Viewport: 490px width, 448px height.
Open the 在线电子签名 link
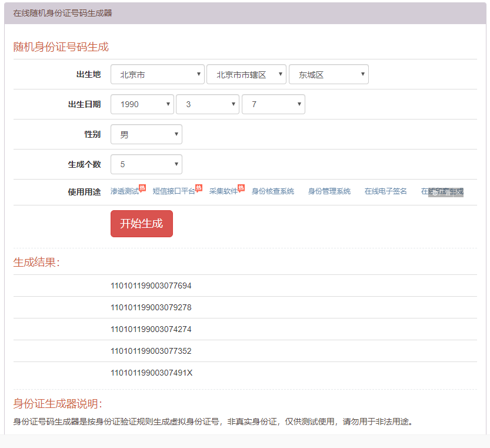point(386,191)
